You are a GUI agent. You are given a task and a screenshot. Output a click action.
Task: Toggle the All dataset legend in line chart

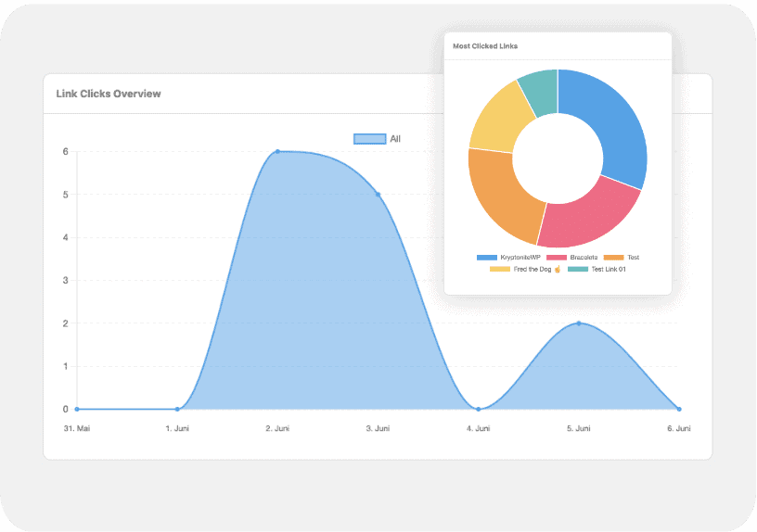378,139
